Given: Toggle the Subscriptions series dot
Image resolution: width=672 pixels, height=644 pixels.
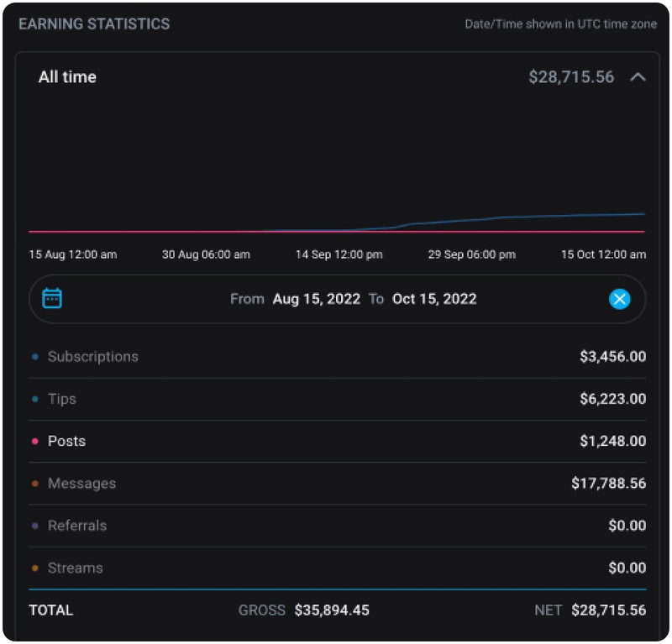Looking at the screenshot, I should click(x=35, y=357).
